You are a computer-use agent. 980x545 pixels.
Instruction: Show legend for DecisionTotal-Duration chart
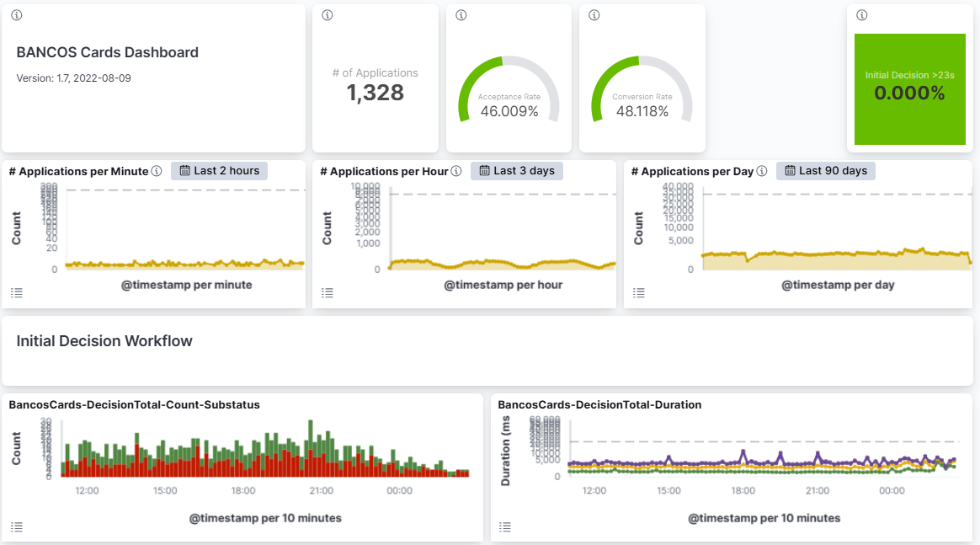click(x=505, y=527)
